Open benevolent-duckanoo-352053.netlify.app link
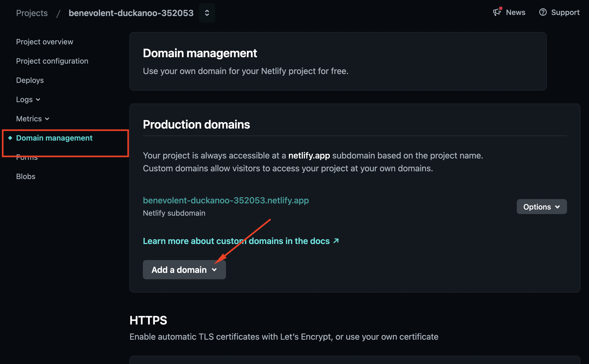The width and height of the screenshot is (589, 364). coord(226,200)
